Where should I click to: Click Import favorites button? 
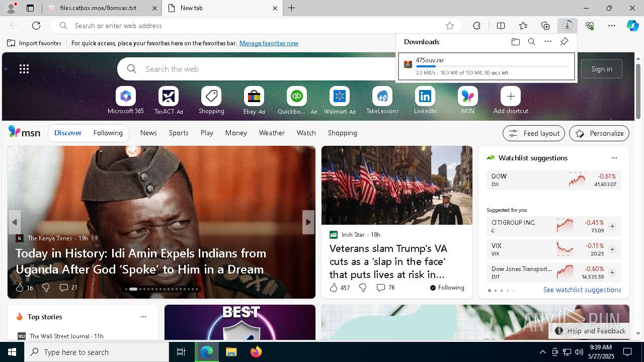(34, 43)
